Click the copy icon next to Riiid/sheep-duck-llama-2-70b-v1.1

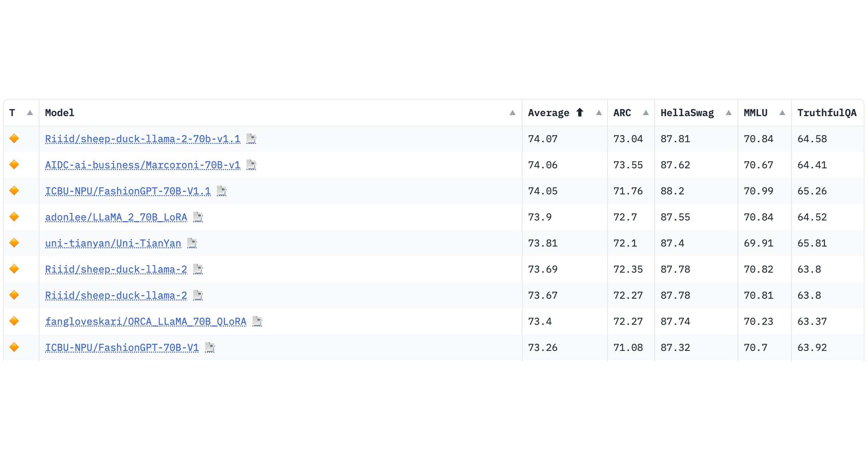tap(252, 139)
